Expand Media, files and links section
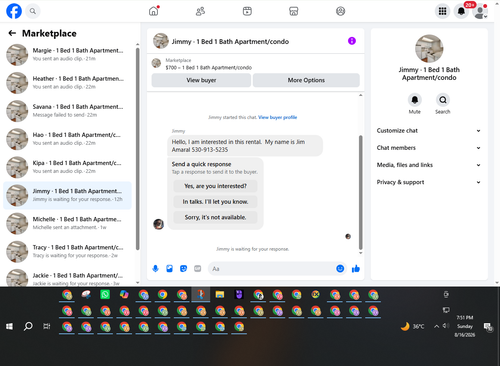This screenshot has width=500, height=366. tap(429, 165)
